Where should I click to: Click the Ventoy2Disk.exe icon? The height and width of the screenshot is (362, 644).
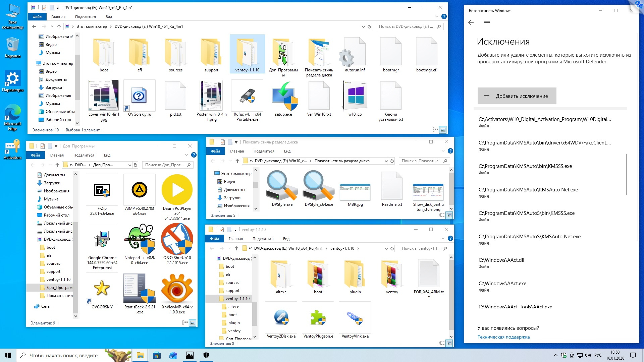[281, 318]
